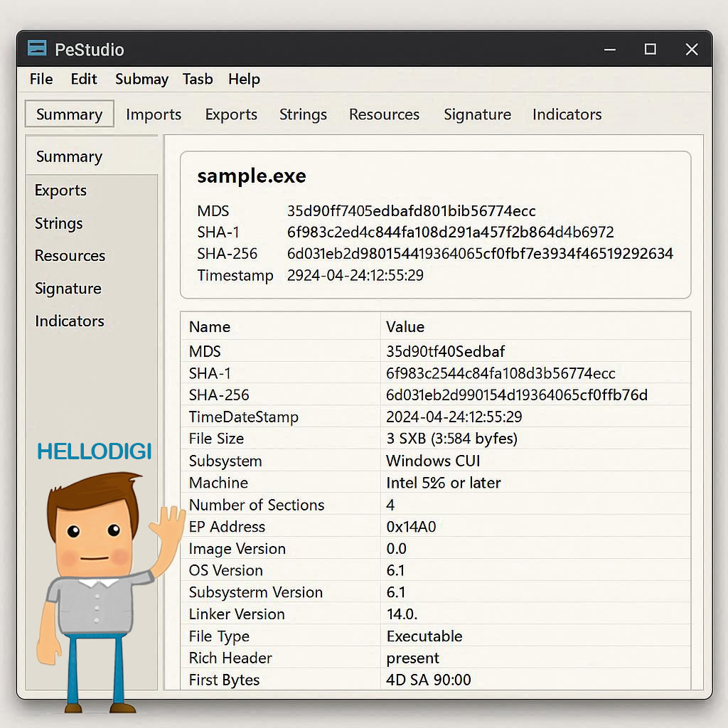Open the Help menu
The height and width of the screenshot is (728, 728).
[244, 79]
